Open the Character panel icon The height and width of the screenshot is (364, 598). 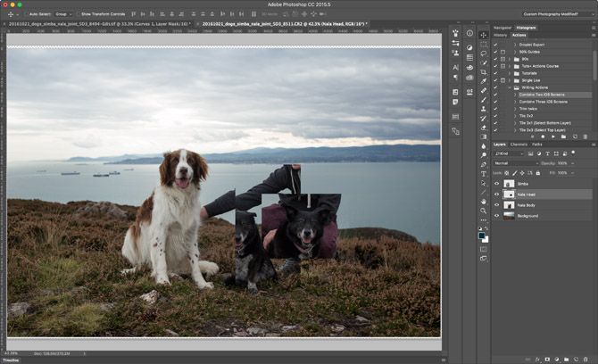[x=455, y=68]
